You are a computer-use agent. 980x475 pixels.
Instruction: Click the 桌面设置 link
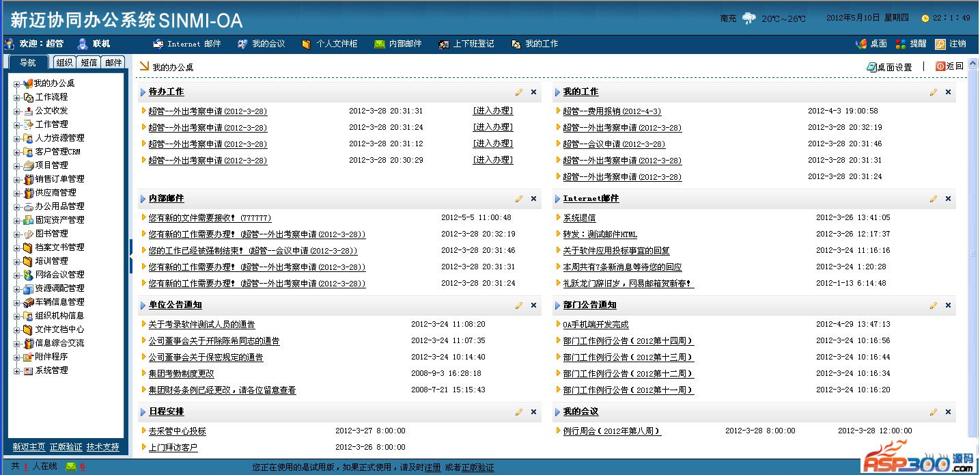pos(889,67)
